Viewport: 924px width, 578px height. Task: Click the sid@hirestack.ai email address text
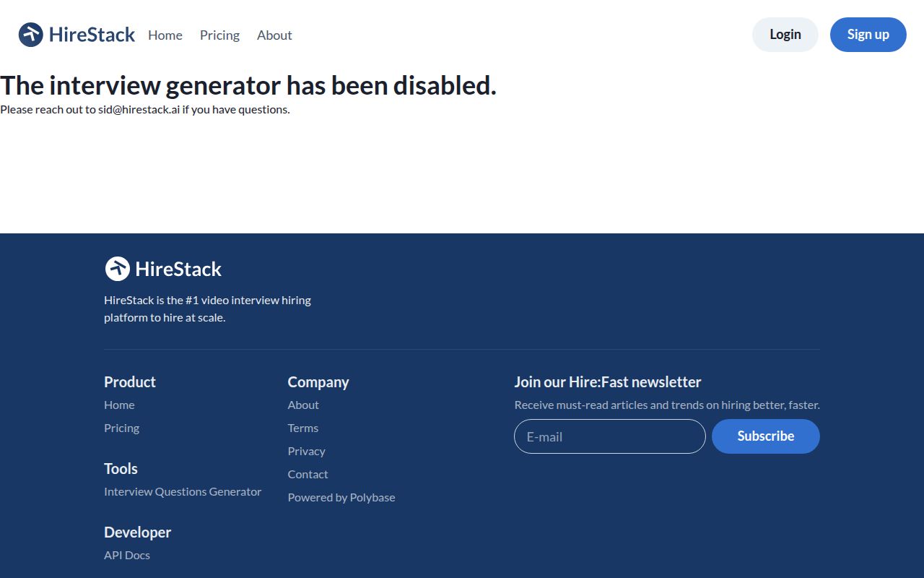[139, 110]
